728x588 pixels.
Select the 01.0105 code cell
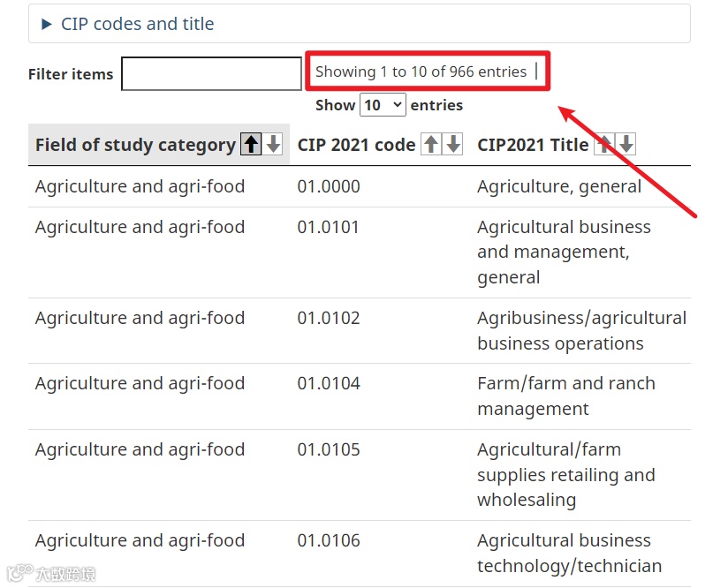click(329, 449)
